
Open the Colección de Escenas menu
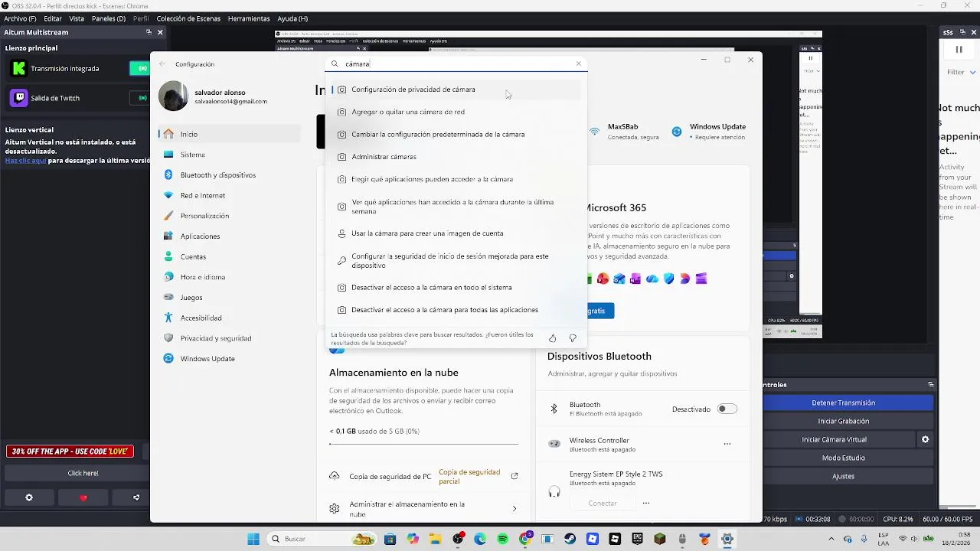pyautogui.click(x=188, y=18)
